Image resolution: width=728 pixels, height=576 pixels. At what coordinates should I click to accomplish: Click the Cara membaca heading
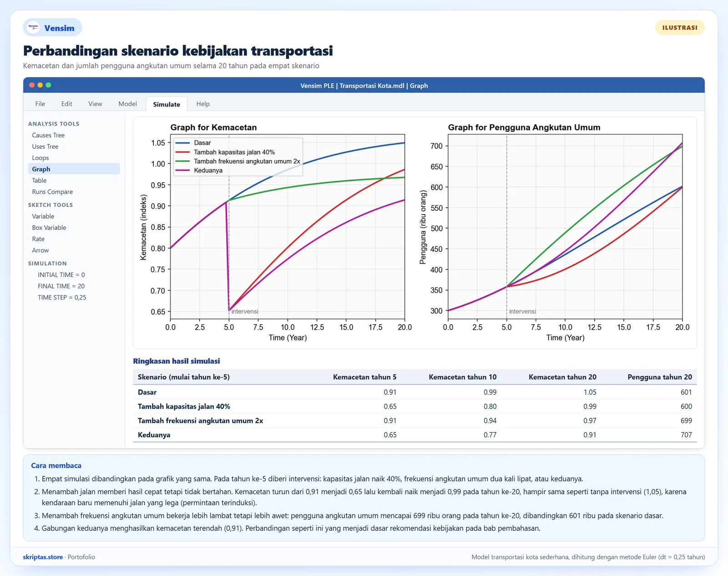pos(56,466)
